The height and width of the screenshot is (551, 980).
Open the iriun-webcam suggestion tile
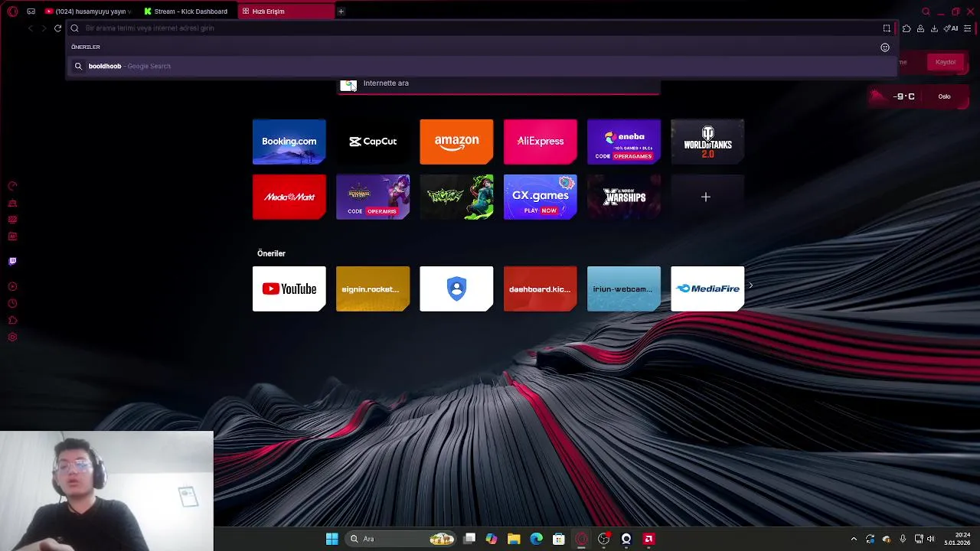(624, 289)
